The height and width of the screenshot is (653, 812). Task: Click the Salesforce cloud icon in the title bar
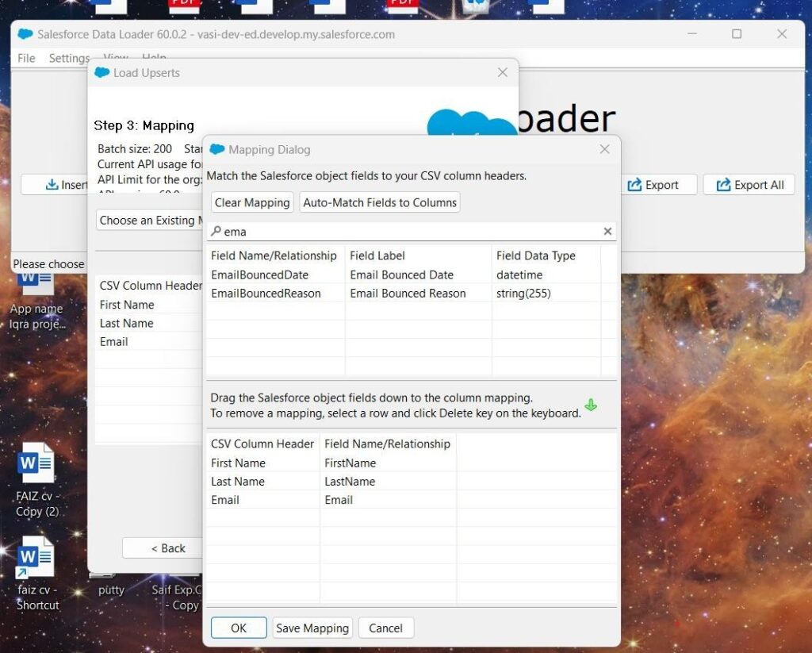pyautogui.click(x=25, y=34)
